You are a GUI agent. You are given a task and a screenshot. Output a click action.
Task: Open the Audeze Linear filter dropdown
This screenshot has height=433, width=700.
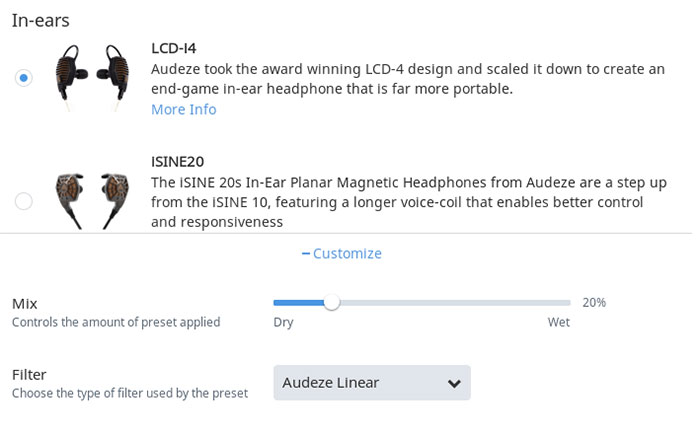[372, 383]
